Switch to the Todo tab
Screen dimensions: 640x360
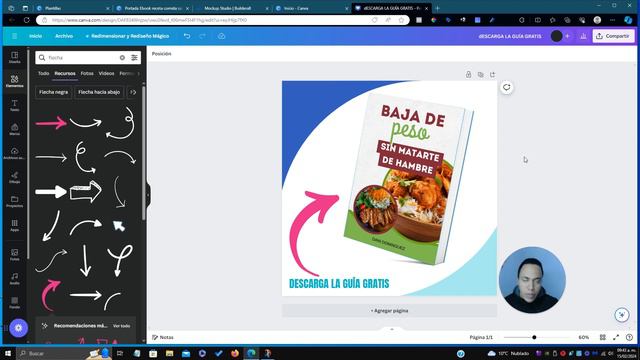44,73
